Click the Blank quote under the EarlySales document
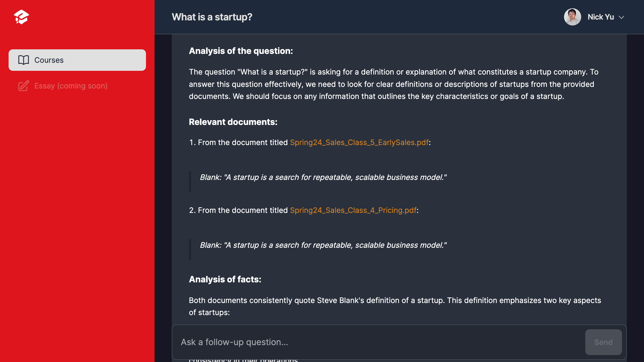 323,177
